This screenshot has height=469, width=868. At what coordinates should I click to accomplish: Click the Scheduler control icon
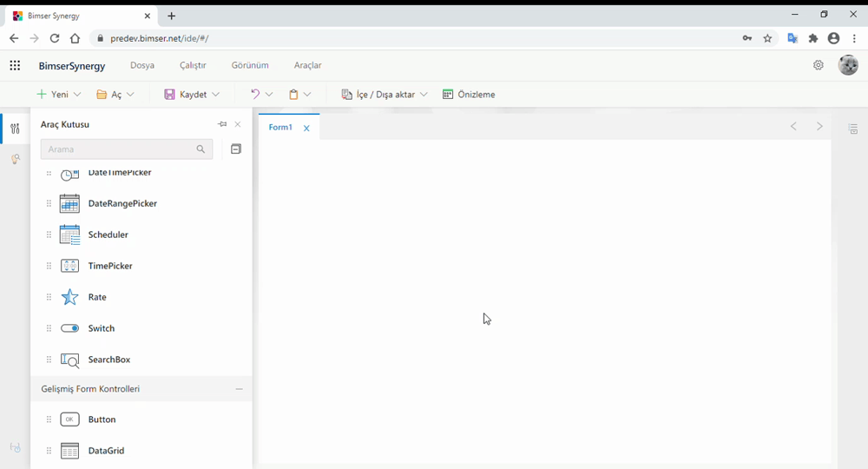click(x=69, y=235)
